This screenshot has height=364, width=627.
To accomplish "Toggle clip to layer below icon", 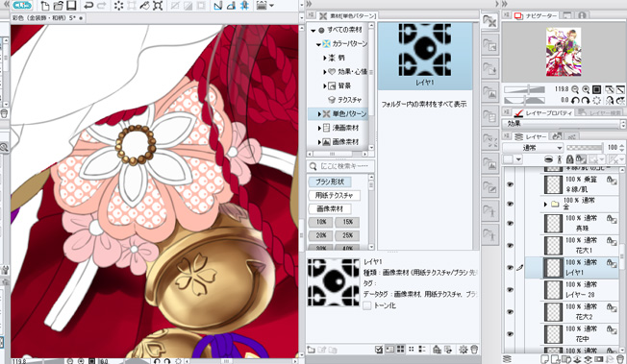I will [x=549, y=159].
